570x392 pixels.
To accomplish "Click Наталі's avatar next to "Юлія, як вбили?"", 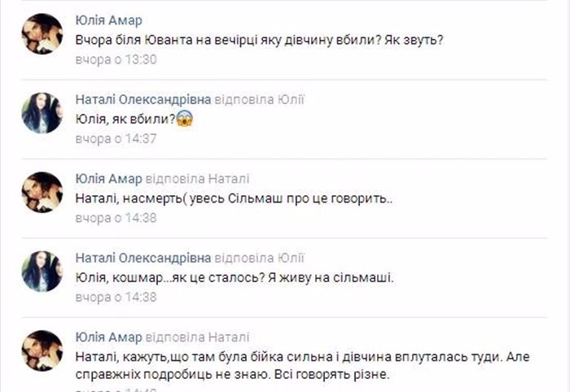I will (x=42, y=113).
